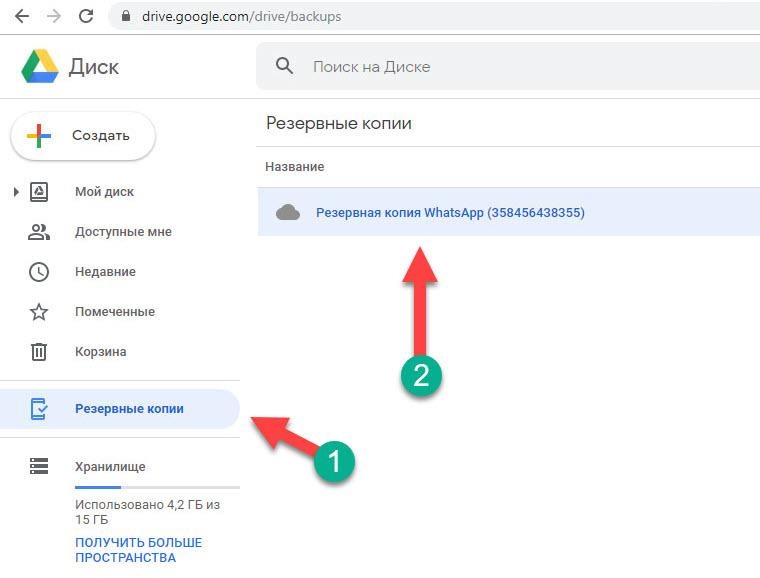The image size is (760, 578).
Task: Select Резервная копия WhatsApp backup row
Action: (508, 212)
